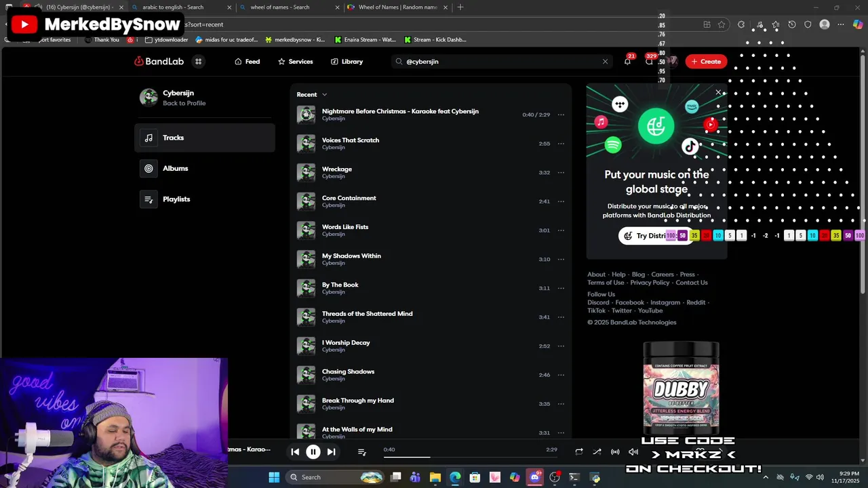Image resolution: width=868 pixels, height=488 pixels.
Task: Select Albums in the sidebar
Action: [x=205, y=169]
